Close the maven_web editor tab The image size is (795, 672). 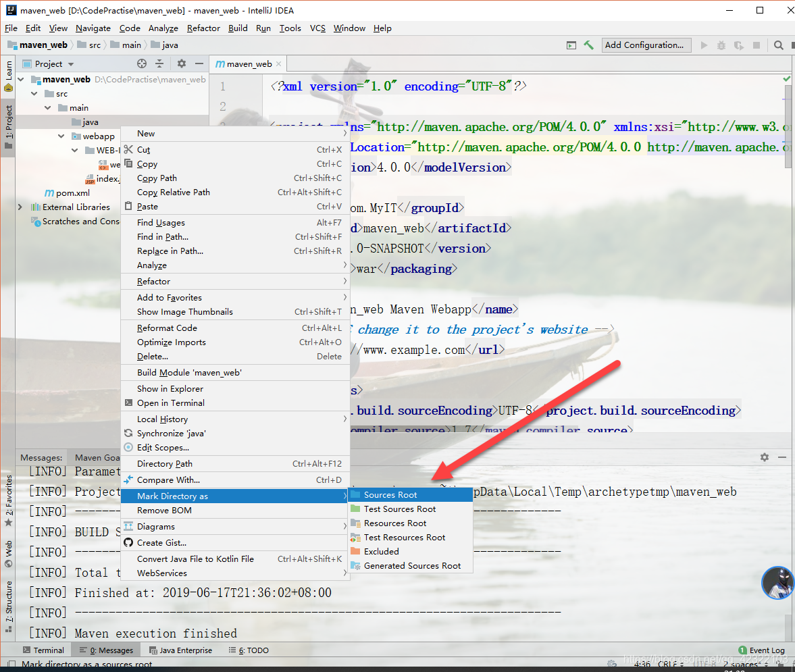(278, 64)
